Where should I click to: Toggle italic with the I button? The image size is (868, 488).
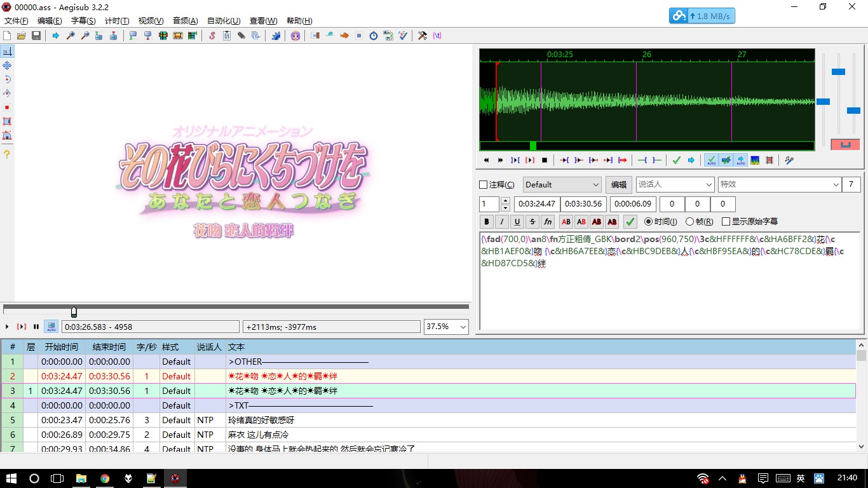502,222
